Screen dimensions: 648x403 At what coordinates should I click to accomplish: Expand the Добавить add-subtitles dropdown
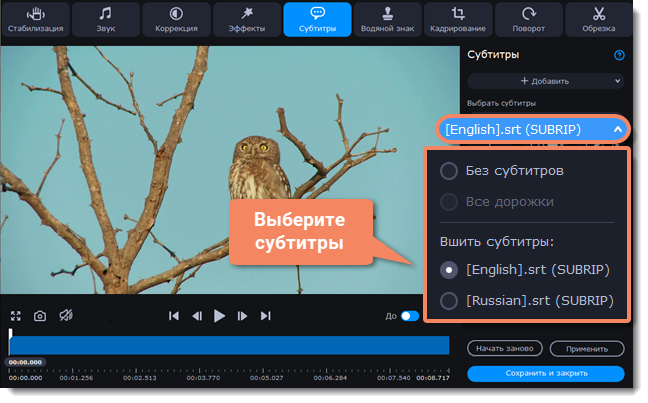(x=545, y=80)
